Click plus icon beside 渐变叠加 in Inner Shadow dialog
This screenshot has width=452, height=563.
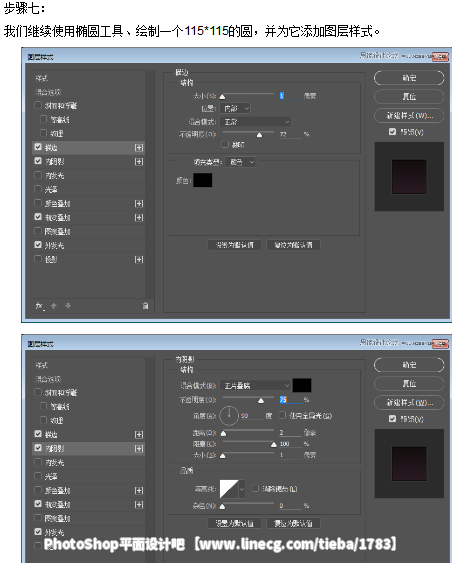139,504
